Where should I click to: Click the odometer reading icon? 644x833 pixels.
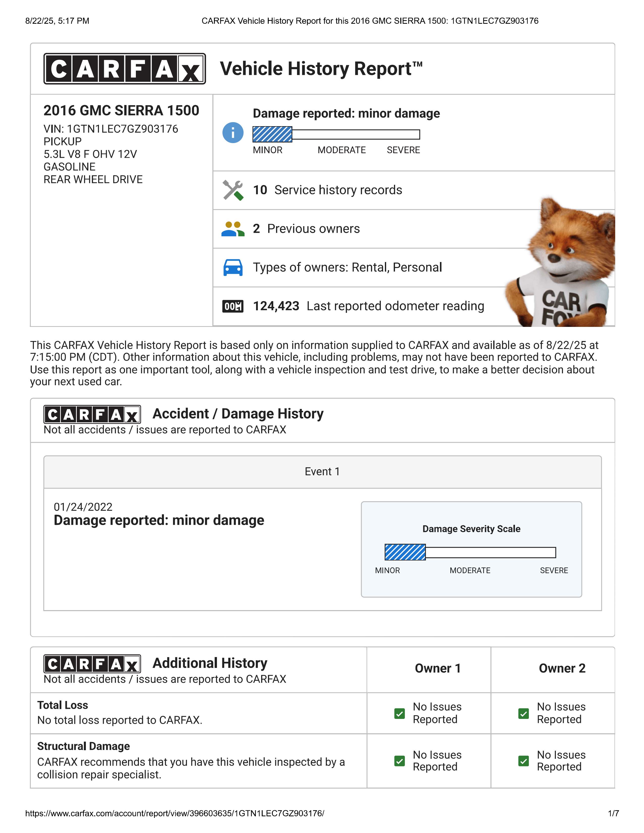[233, 306]
